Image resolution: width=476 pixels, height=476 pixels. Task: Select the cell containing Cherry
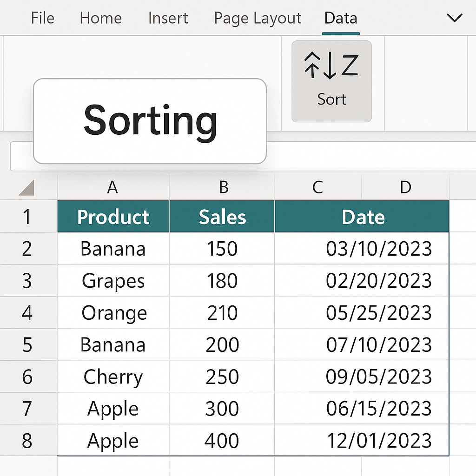(113, 377)
